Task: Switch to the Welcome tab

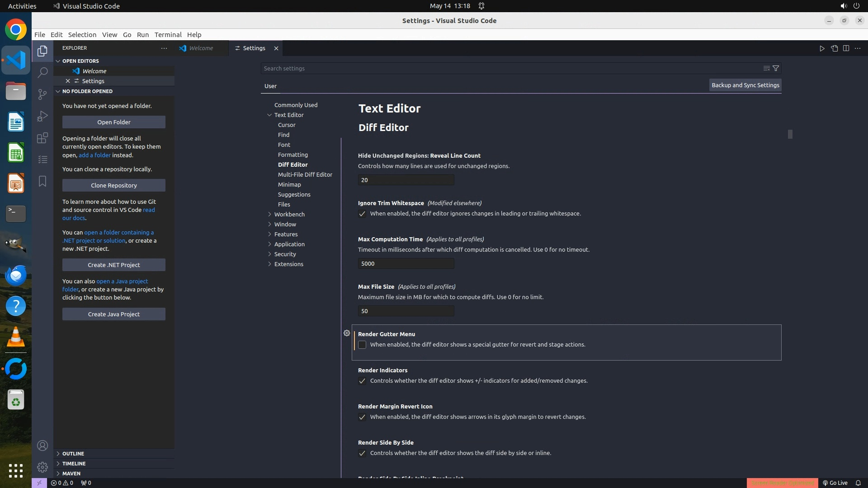Action: 201,48
